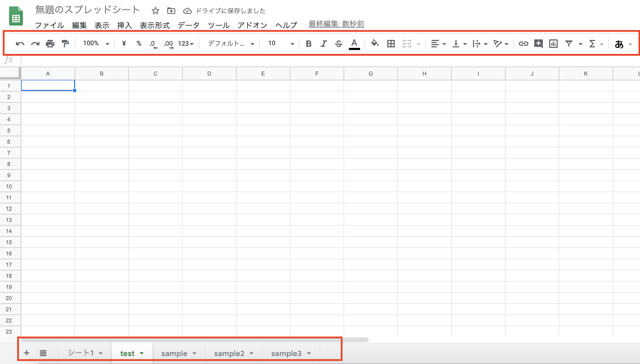Open the 最終編集: 数秒前 version history link
The image size is (640, 364).
click(336, 24)
